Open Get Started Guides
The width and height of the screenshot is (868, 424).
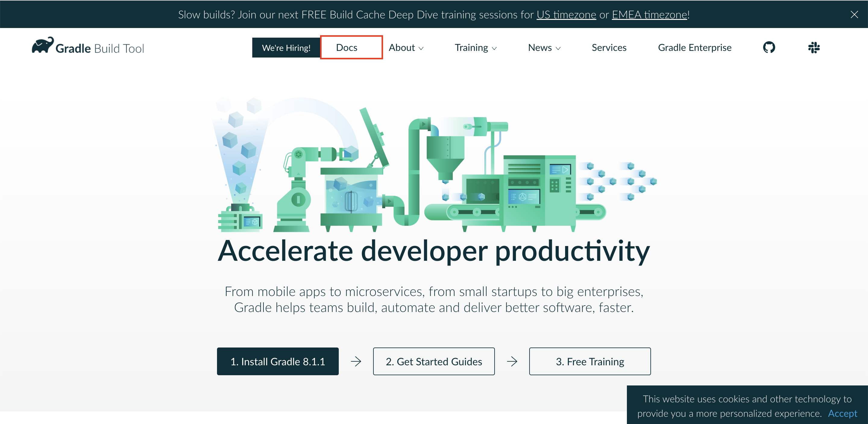click(434, 361)
